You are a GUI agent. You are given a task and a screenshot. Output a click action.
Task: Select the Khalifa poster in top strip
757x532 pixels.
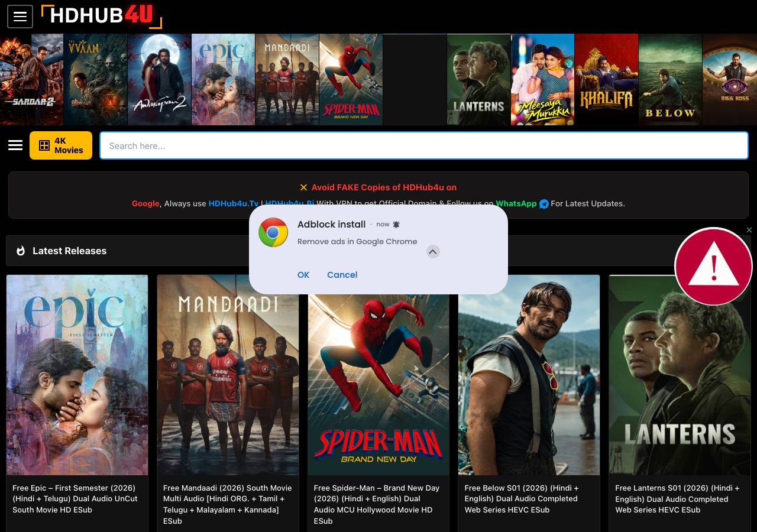point(606,79)
